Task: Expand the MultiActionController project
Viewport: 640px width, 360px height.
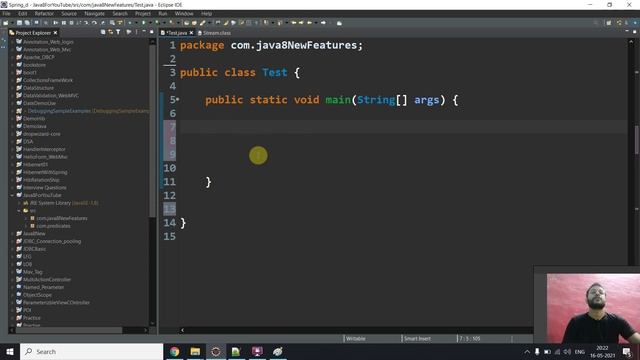Action: pyautogui.click(x=12, y=280)
